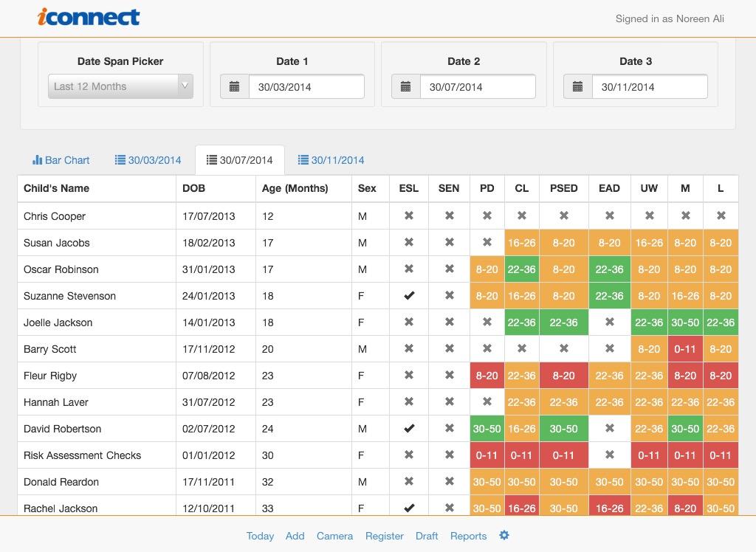Click Fleur Rigby's red 8-20 PD cell

click(x=487, y=376)
